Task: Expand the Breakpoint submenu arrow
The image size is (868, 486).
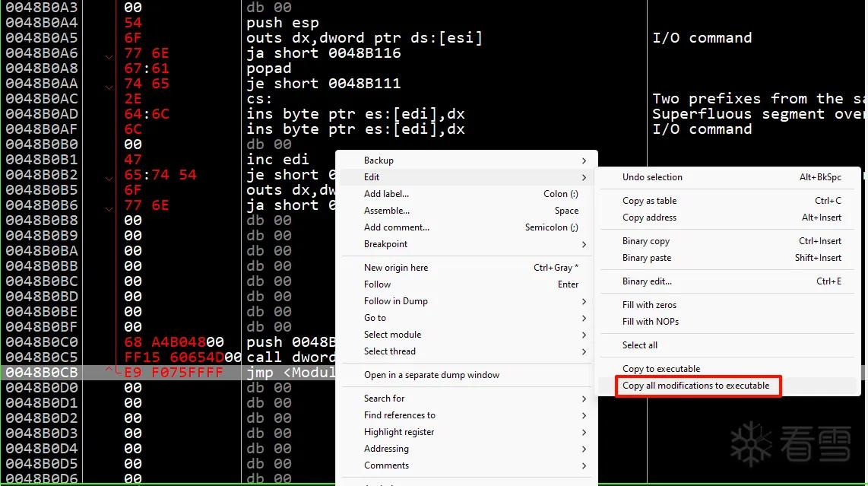Action: (584, 244)
